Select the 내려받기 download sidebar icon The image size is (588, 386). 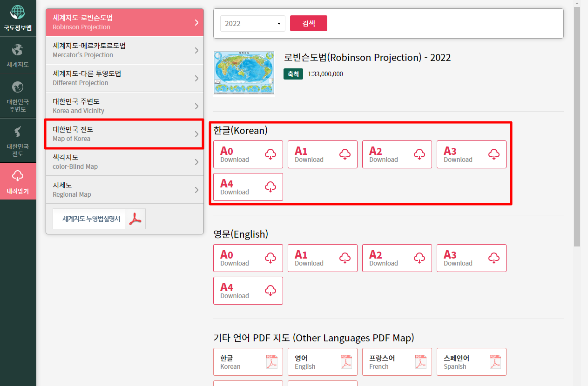pos(18,175)
